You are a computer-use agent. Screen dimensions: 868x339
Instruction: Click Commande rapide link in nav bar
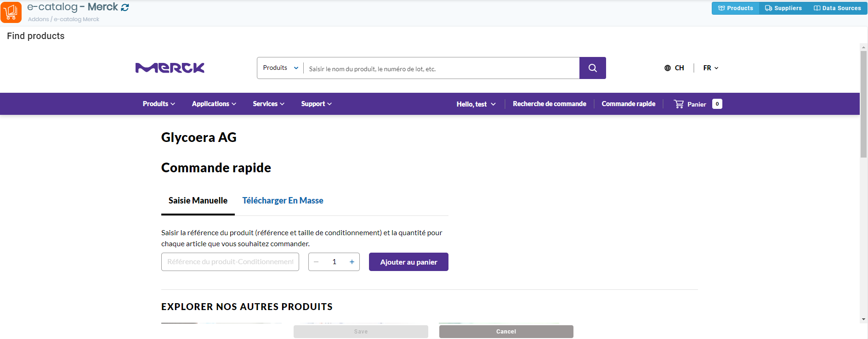pos(629,104)
